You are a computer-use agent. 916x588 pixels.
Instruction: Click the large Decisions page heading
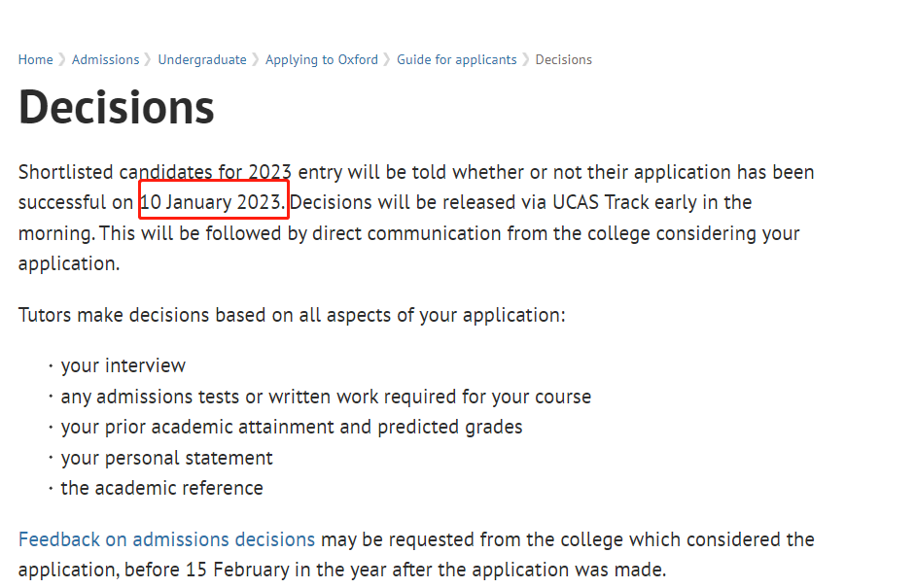click(117, 107)
